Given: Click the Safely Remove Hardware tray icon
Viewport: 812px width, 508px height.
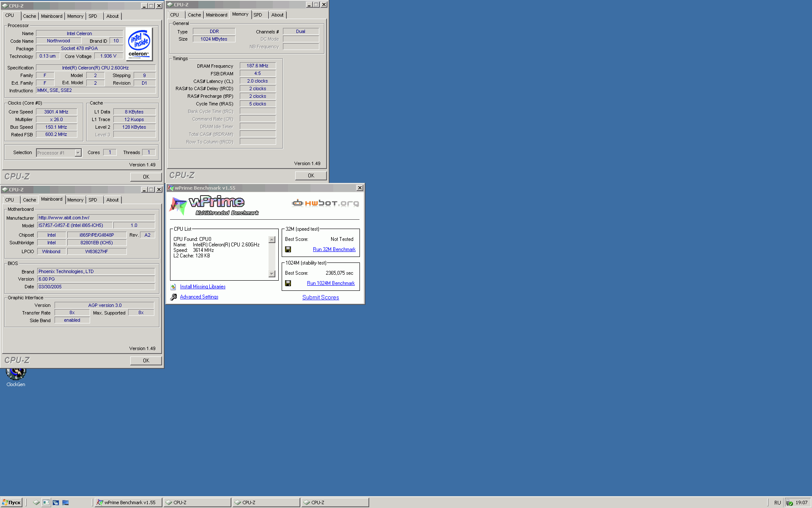Looking at the screenshot, I should [x=789, y=502].
